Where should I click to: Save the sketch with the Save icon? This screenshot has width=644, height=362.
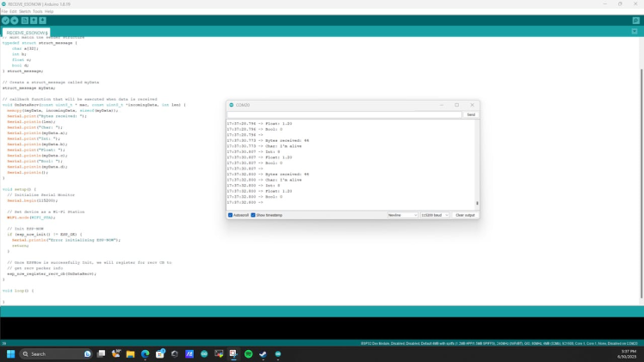[x=42, y=21]
